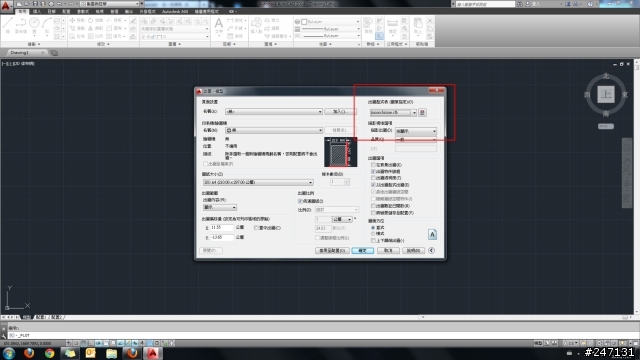Image resolution: width=640 pixels, height=360 pixels.
Task: Toggle the plot upside-down checkbox
Action: pyautogui.click(x=373, y=240)
